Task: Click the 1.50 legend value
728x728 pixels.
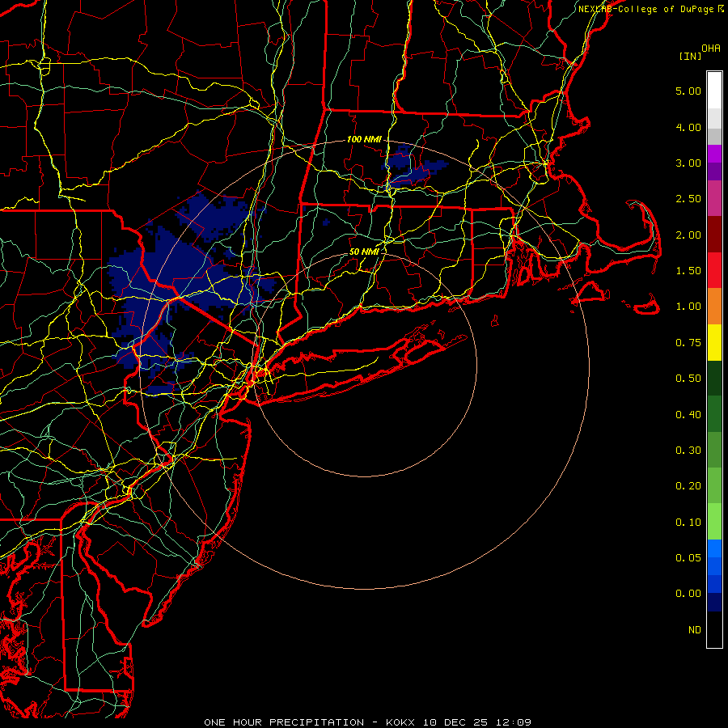Action: 688,271
